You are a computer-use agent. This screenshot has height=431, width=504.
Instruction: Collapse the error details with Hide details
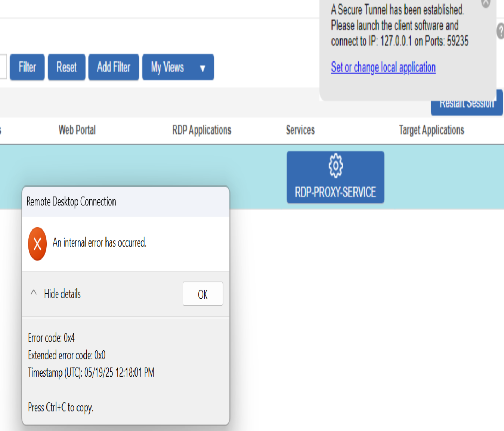pyautogui.click(x=56, y=294)
